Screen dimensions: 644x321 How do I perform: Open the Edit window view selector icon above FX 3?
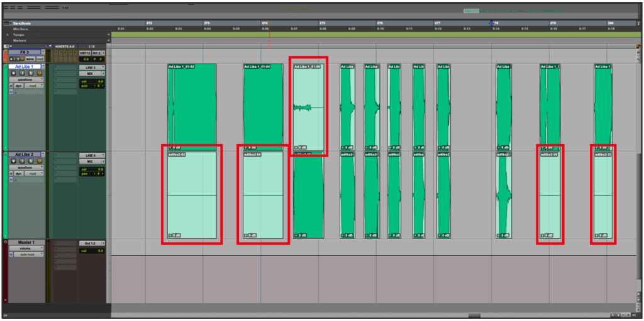pos(6,47)
